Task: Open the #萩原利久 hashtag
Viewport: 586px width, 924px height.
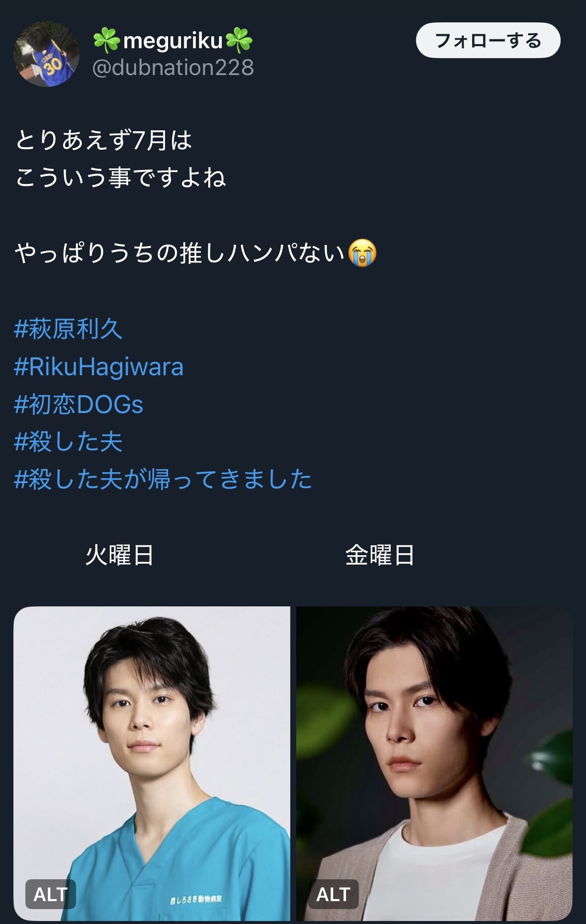Action: pyautogui.click(x=69, y=329)
